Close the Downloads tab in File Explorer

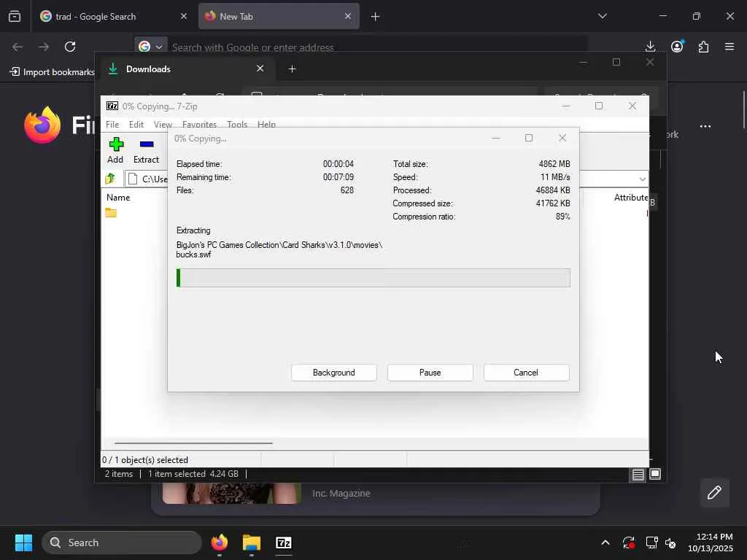click(260, 69)
